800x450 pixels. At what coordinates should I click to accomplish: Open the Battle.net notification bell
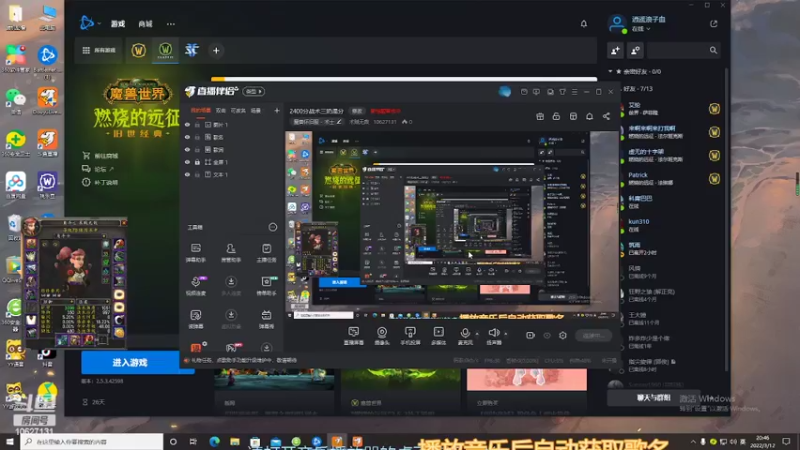coord(584,23)
